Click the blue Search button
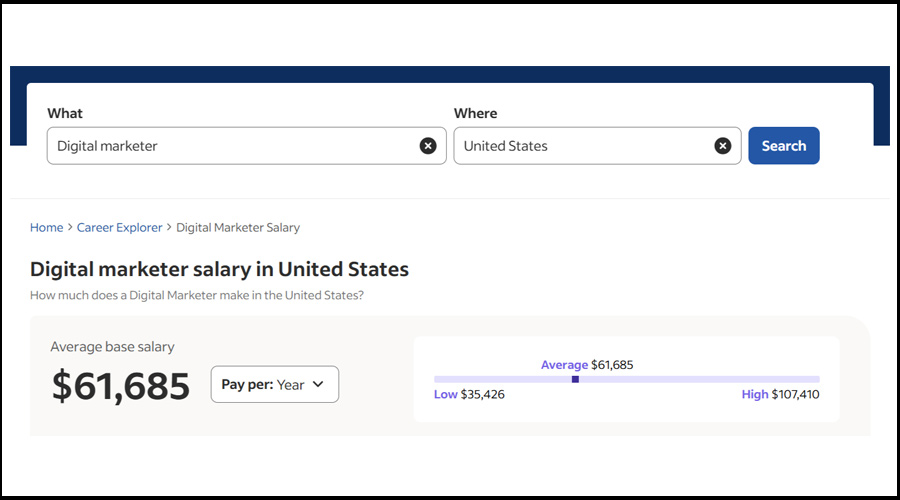Viewport: 900px width, 500px height. pyautogui.click(x=783, y=146)
